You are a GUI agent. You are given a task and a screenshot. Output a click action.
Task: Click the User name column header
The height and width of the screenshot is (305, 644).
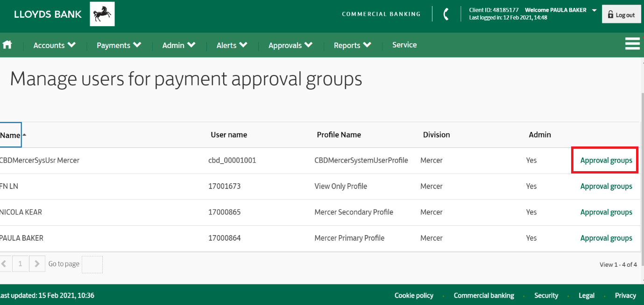(x=229, y=135)
